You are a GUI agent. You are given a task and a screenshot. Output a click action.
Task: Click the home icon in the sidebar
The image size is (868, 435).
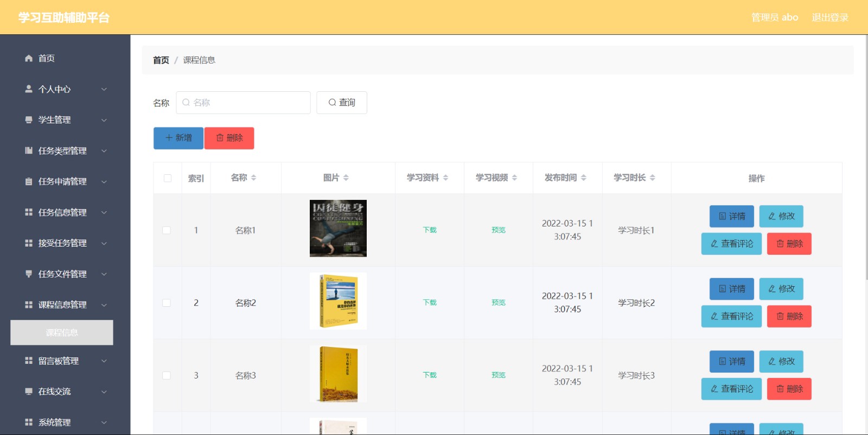pyautogui.click(x=29, y=58)
